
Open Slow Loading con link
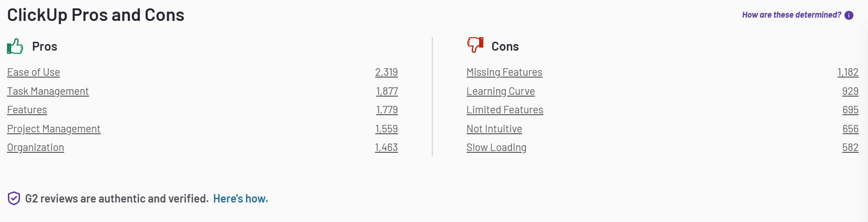pyautogui.click(x=496, y=148)
